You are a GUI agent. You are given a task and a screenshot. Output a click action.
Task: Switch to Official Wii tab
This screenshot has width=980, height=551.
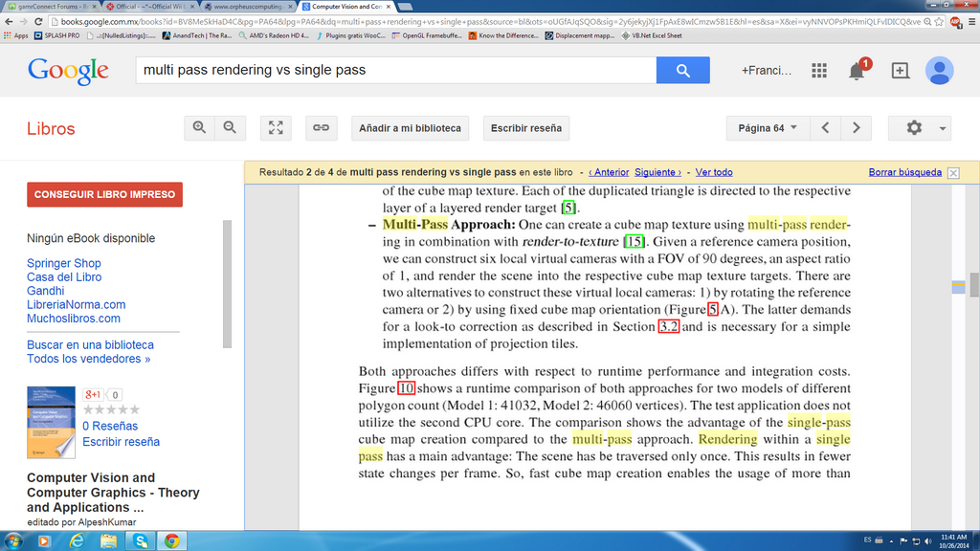[x=149, y=7]
